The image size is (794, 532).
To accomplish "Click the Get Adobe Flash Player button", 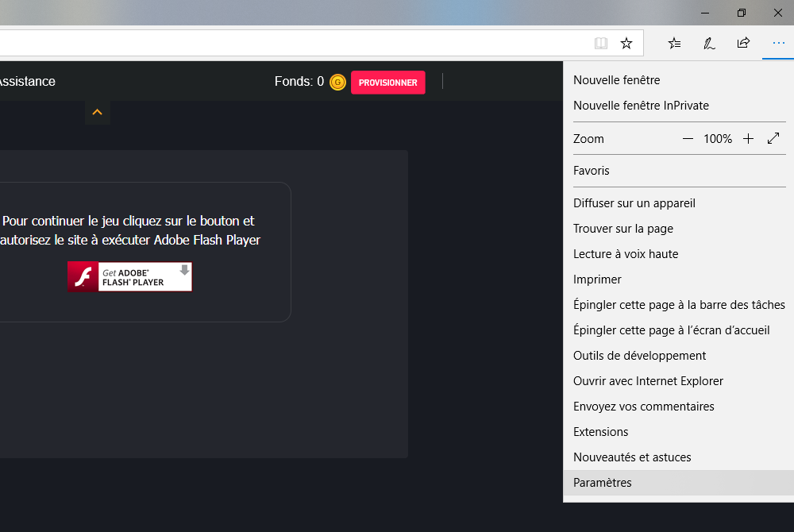I will tap(130, 277).
